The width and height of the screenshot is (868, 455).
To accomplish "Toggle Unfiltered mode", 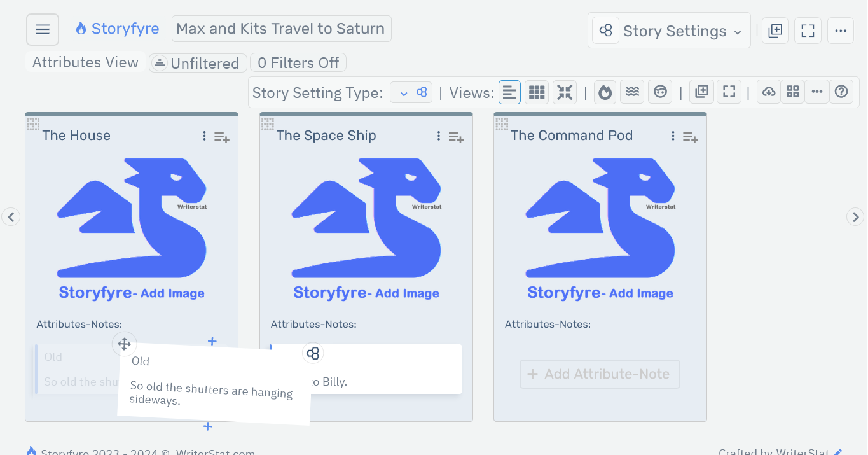I will [x=197, y=62].
